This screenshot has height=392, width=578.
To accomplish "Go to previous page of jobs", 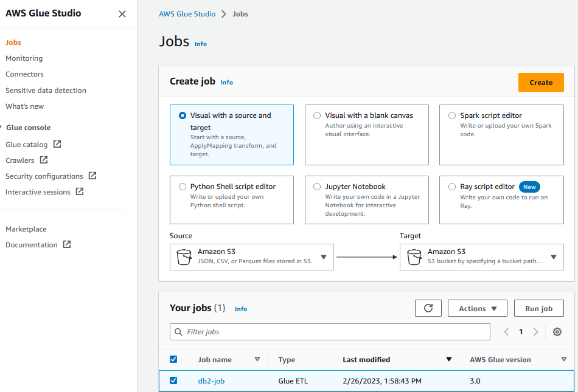I will [506, 332].
